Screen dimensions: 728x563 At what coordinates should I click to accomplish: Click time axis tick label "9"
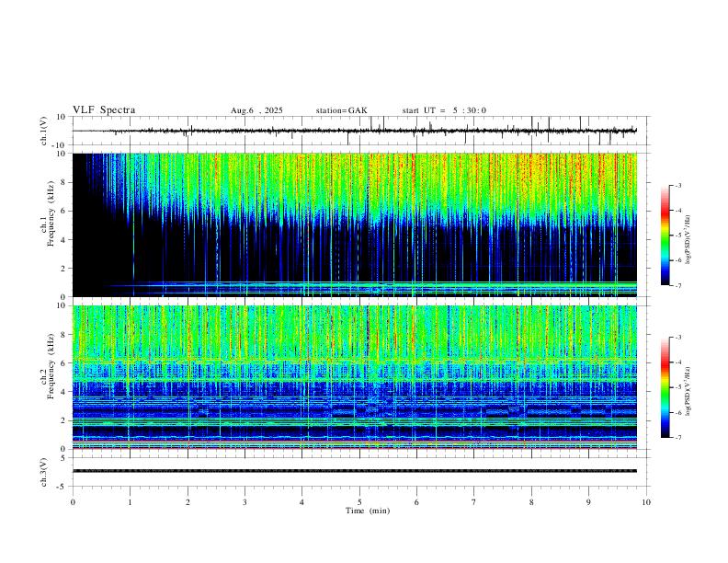click(588, 502)
